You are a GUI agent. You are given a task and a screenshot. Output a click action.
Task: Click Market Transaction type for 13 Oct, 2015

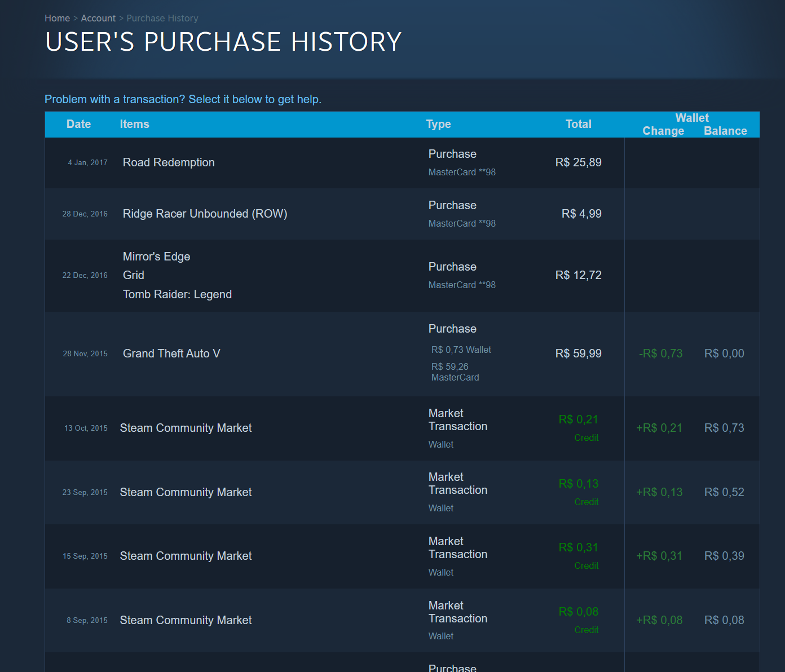(x=458, y=420)
